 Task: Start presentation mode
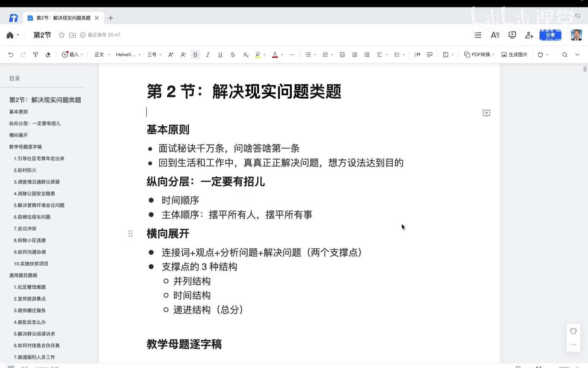(x=512, y=35)
